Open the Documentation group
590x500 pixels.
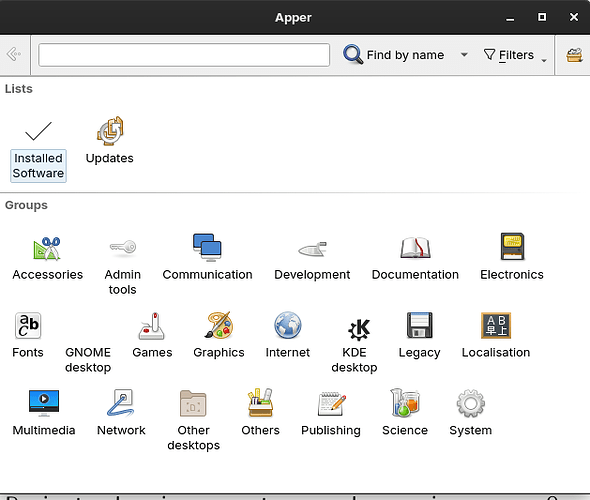pyautogui.click(x=415, y=257)
